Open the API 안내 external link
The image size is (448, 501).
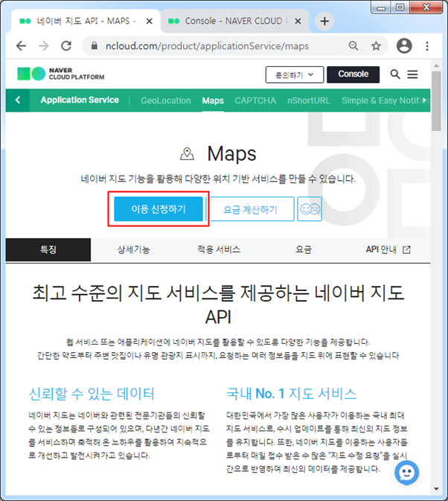pos(388,249)
